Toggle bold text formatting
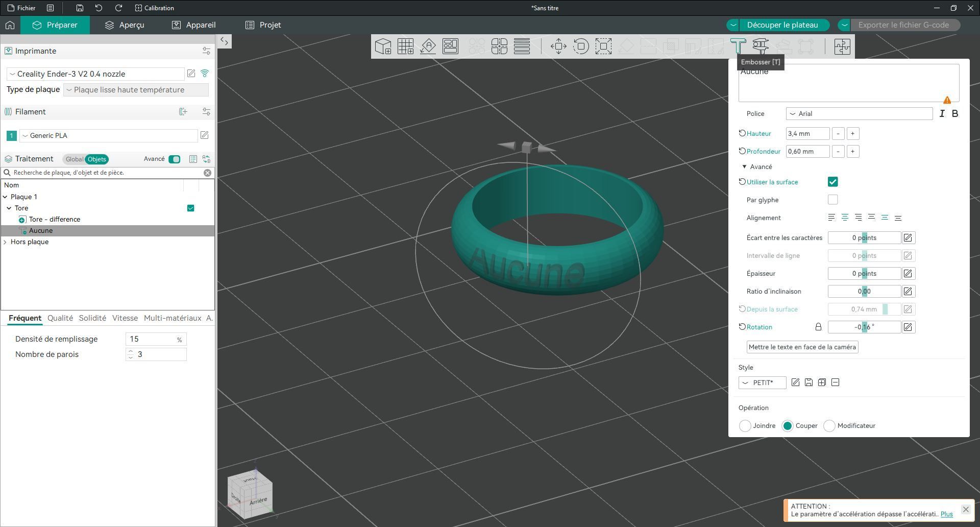This screenshot has height=527, width=980. (x=955, y=114)
